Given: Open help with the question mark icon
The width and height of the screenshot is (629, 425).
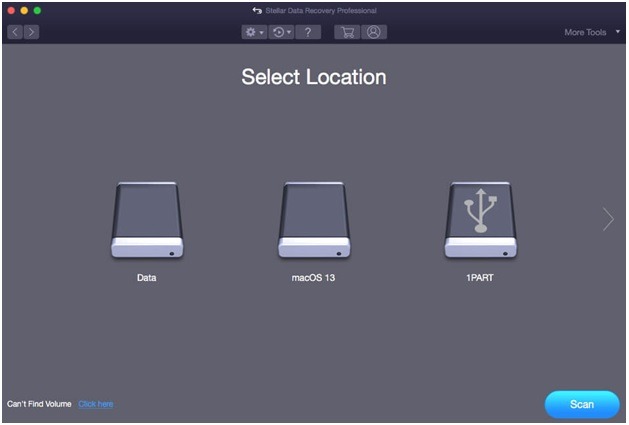Looking at the screenshot, I should (308, 32).
